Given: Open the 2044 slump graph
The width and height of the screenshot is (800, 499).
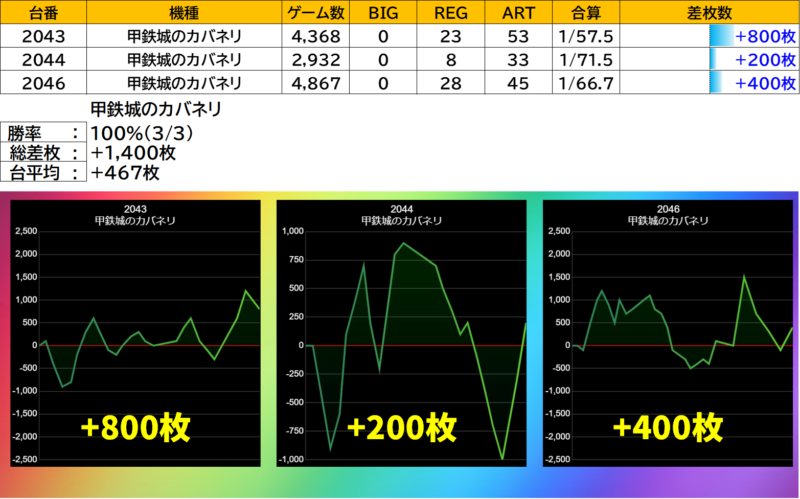Looking at the screenshot, I should tap(402, 333).
